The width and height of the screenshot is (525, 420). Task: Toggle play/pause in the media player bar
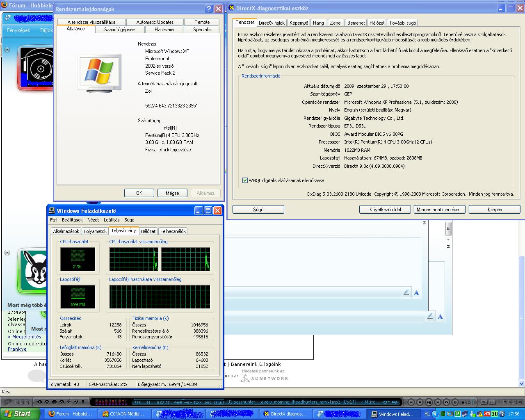429,402
